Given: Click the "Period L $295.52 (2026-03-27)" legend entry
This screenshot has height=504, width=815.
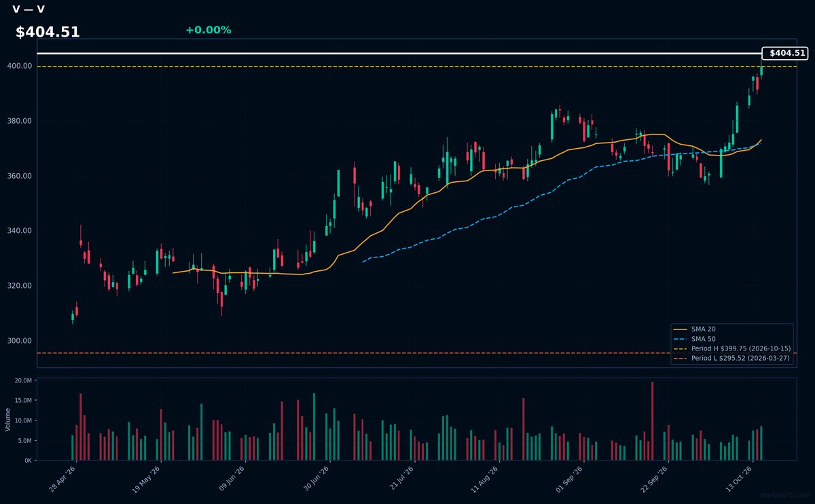Looking at the screenshot, I should 732,358.
